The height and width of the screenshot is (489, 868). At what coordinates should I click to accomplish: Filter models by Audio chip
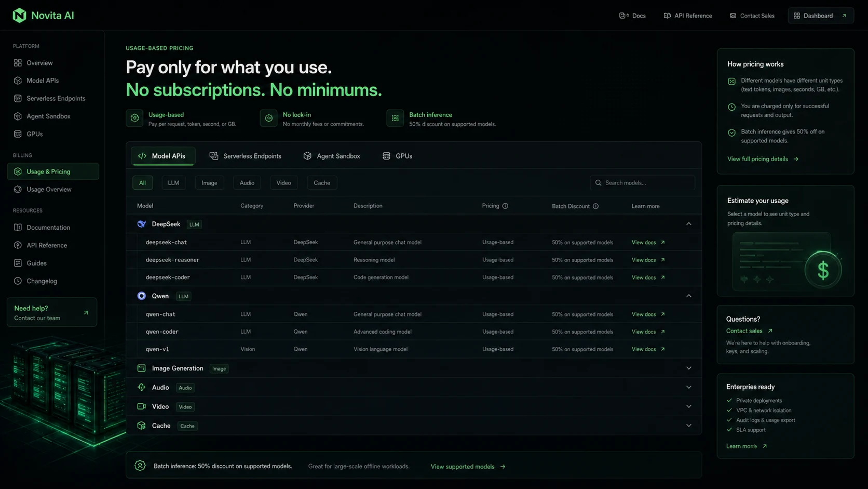[247, 183]
